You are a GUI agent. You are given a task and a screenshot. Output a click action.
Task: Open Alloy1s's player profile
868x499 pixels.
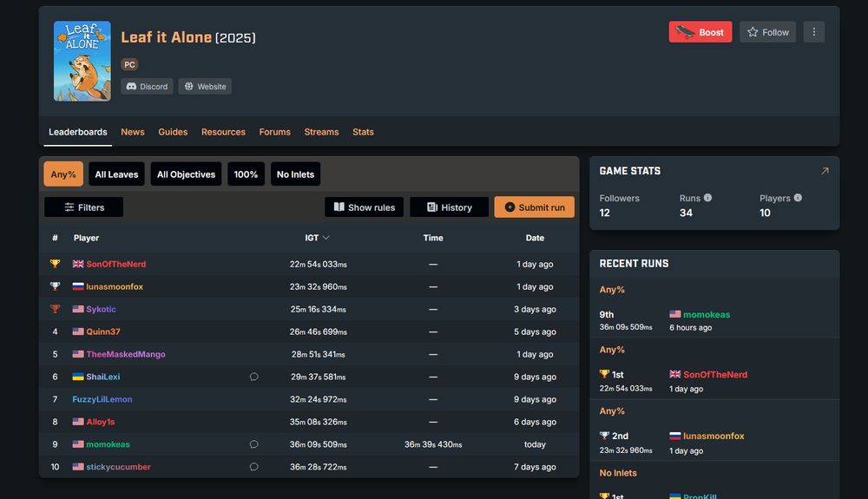101,422
